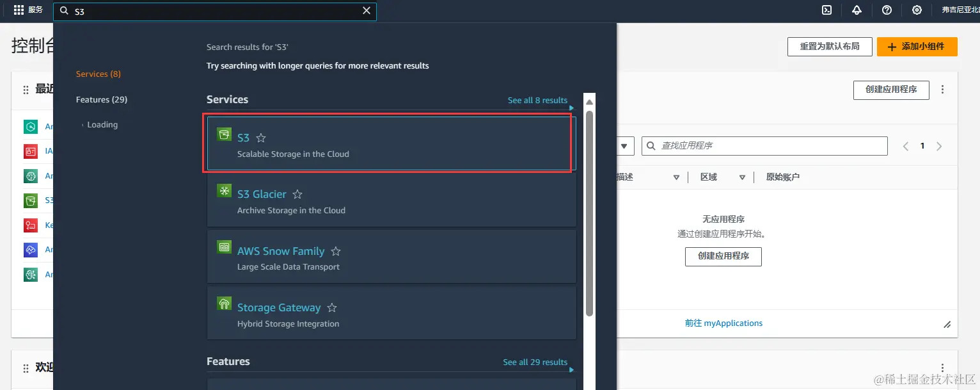Click the widget resize corner handle
Screen dimensions: 980x390
947,325
